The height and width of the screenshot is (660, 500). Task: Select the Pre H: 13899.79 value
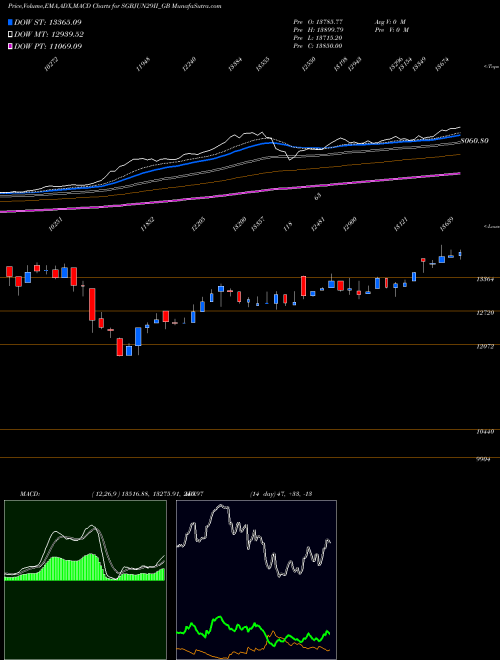tap(318, 30)
